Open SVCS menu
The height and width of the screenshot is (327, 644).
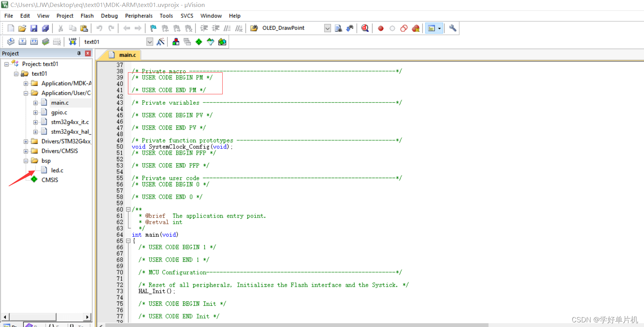(x=187, y=16)
